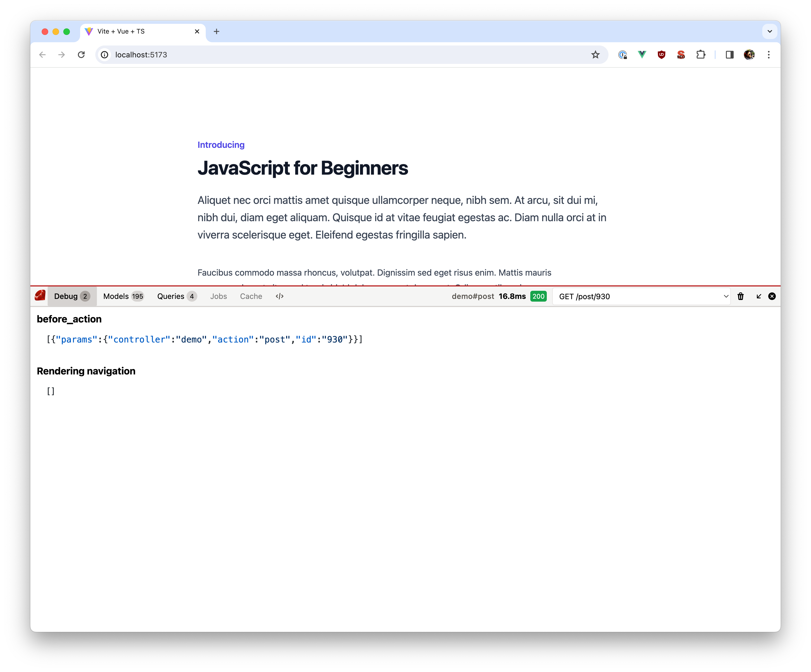The width and height of the screenshot is (811, 672).
Task: Reload the current page
Action: point(81,55)
